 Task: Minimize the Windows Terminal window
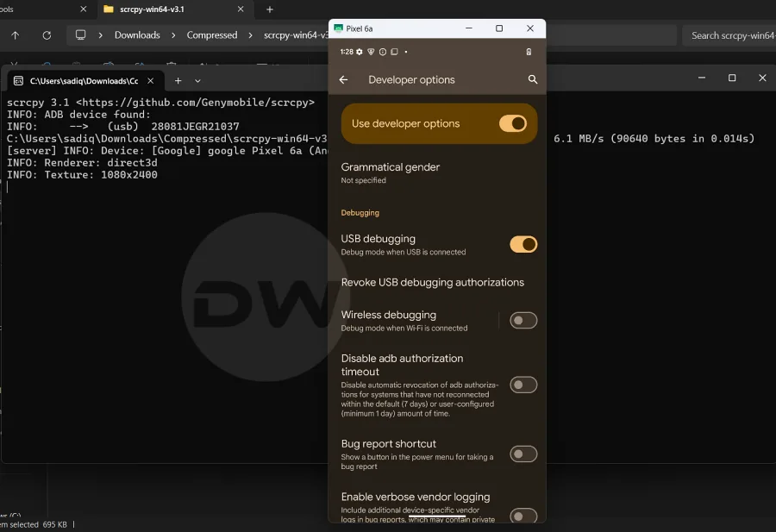click(x=701, y=78)
